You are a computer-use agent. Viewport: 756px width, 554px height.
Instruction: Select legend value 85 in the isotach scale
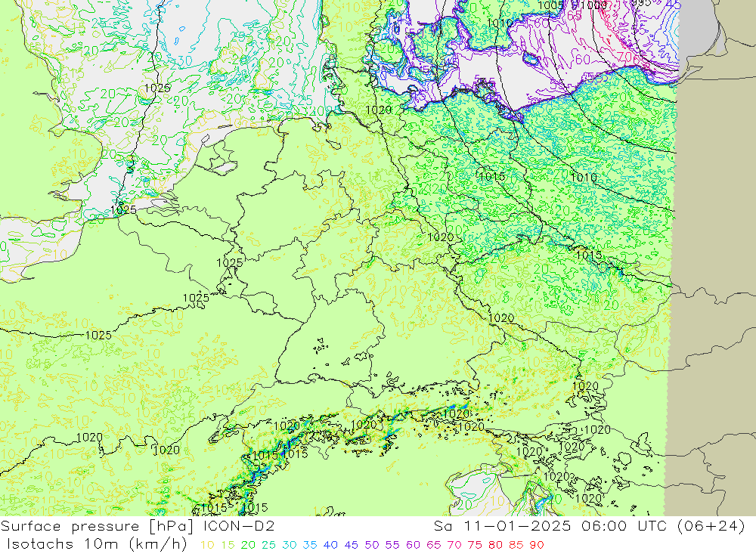516,545
